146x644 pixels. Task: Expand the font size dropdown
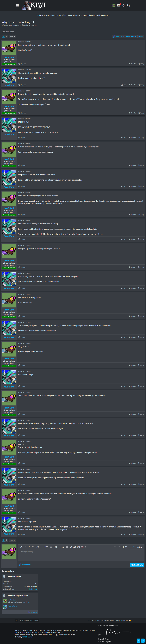(33, 547)
